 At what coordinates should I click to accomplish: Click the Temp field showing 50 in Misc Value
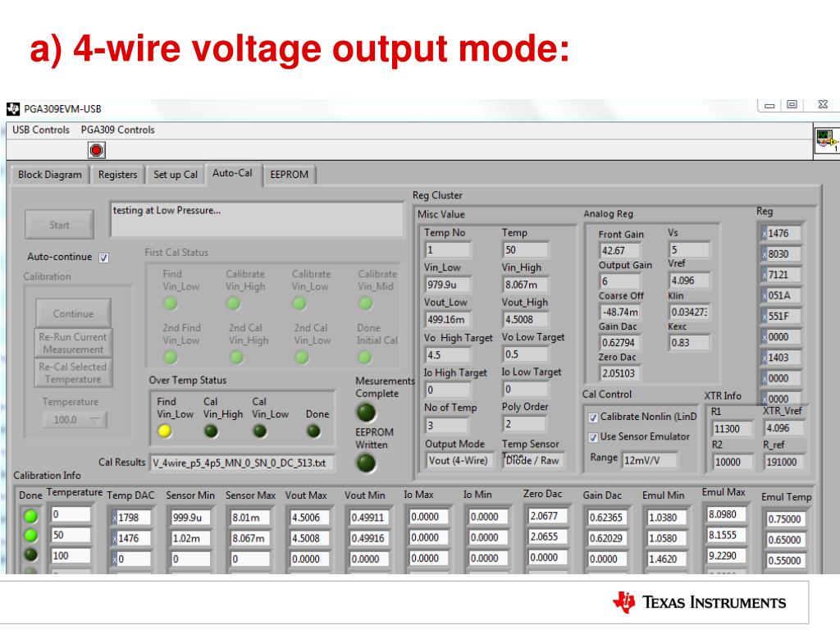pyautogui.click(x=525, y=249)
